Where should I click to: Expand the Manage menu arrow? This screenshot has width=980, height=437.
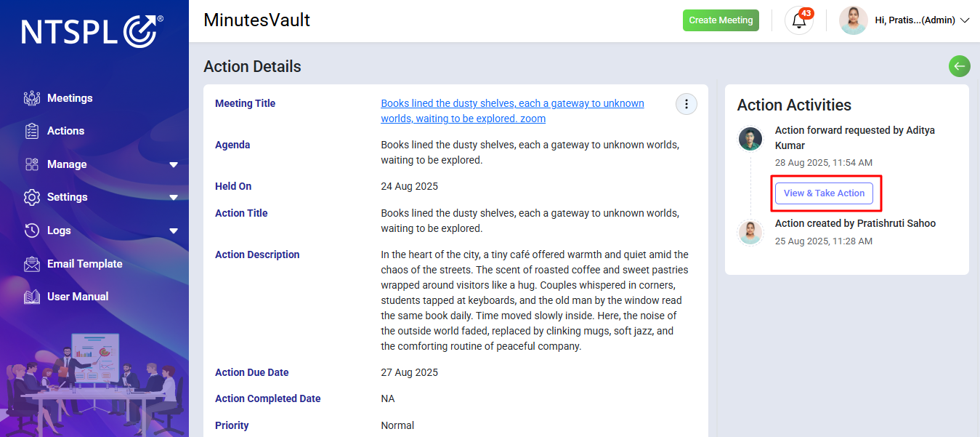pyautogui.click(x=174, y=165)
